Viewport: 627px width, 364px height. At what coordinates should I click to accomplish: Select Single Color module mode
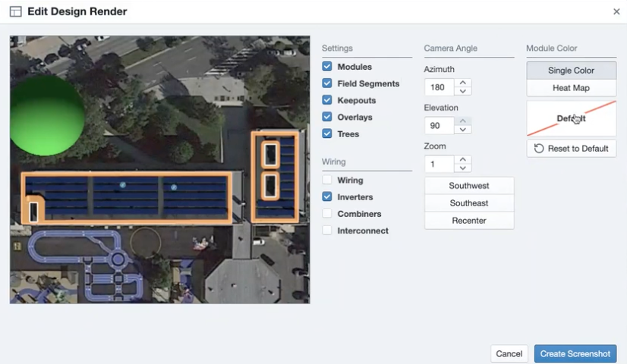[571, 71]
